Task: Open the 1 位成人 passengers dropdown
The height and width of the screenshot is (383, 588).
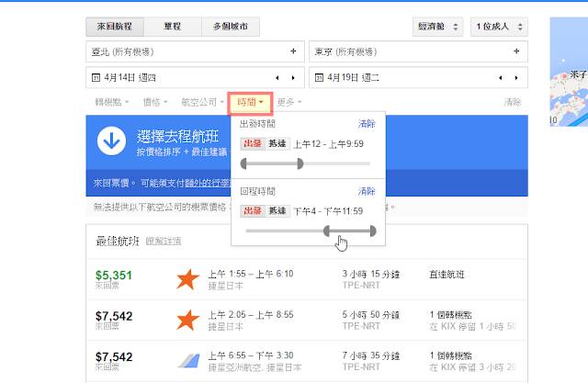Action: coord(499,27)
